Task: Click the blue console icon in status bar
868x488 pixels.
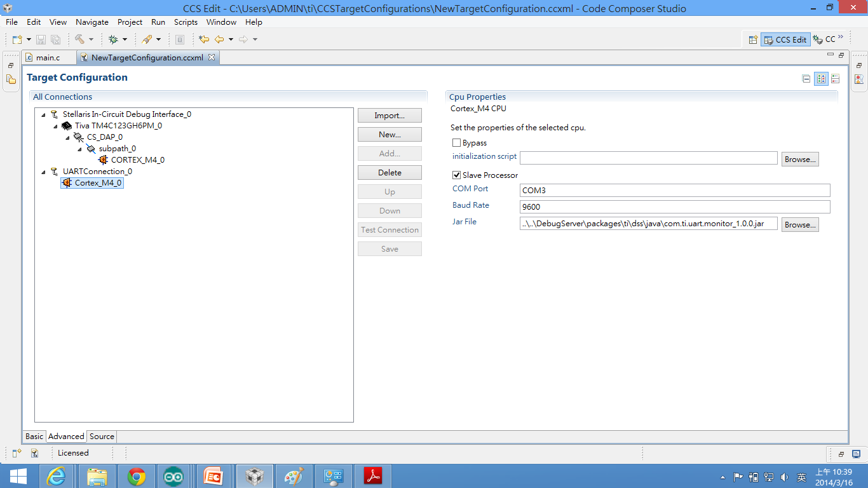Action: 856,454
